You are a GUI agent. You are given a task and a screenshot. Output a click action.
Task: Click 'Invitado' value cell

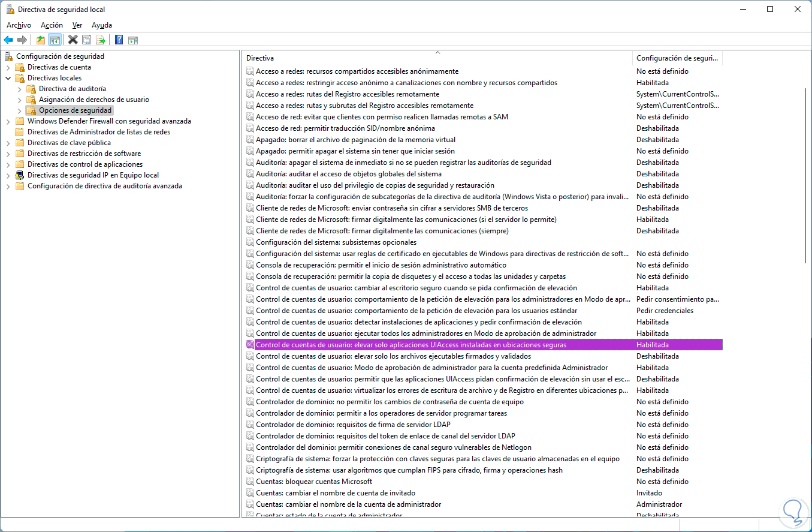(649, 493)
